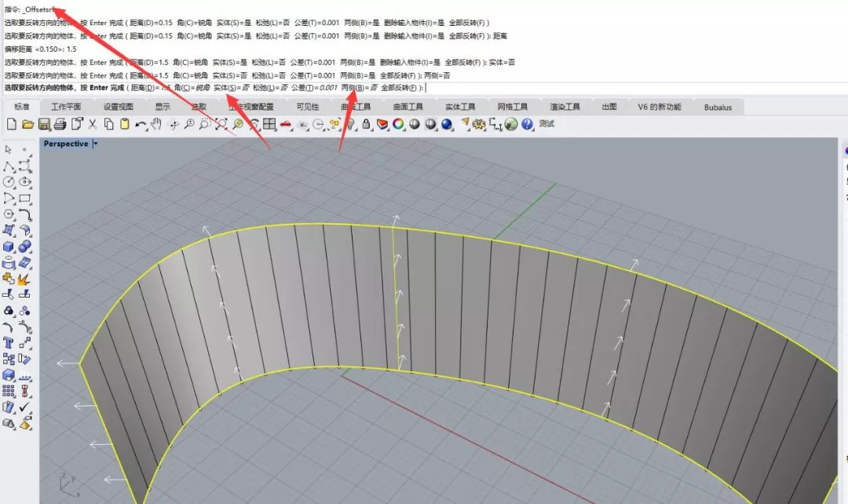Toggle the 实体(S)=否 command option
Screen dimensions: 848x504
point(232,88)
